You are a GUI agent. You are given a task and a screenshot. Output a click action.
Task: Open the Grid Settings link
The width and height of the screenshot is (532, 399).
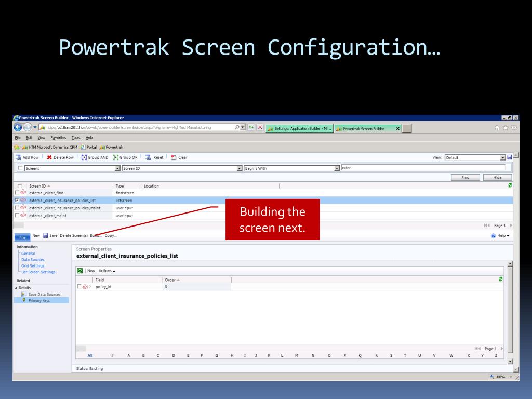(x=33, y=266)
